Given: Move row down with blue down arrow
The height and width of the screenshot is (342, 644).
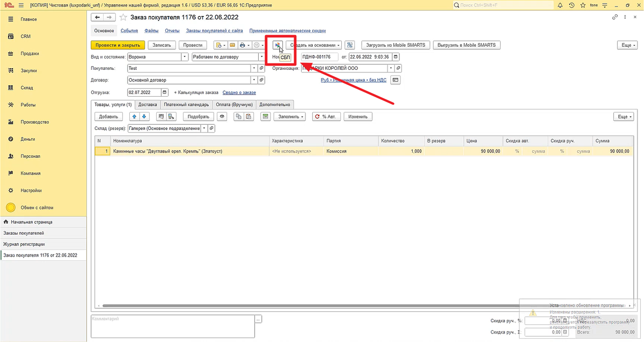Looking at the screenshot, I should point(144,116).
